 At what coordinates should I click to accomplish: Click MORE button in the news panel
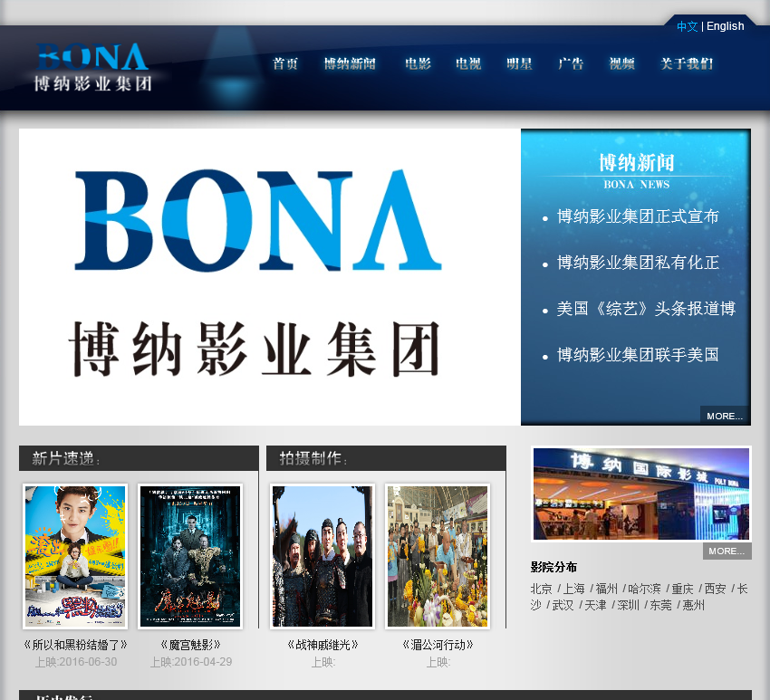pyautogui.click(x=725, y=416)
